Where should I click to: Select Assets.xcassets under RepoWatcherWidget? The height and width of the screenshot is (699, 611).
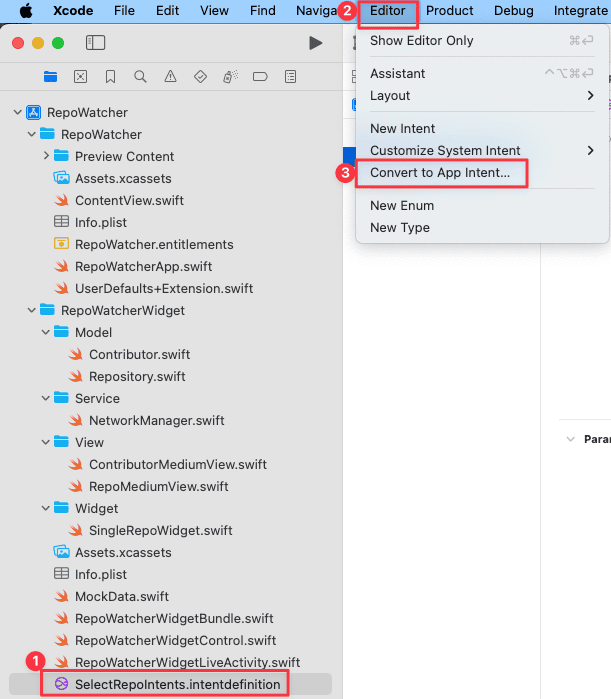pos(123,552)
